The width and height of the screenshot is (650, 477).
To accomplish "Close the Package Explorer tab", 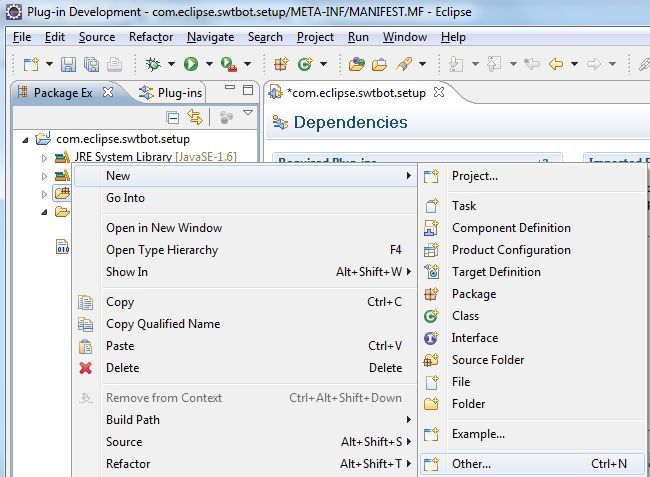I will point(108,92).
